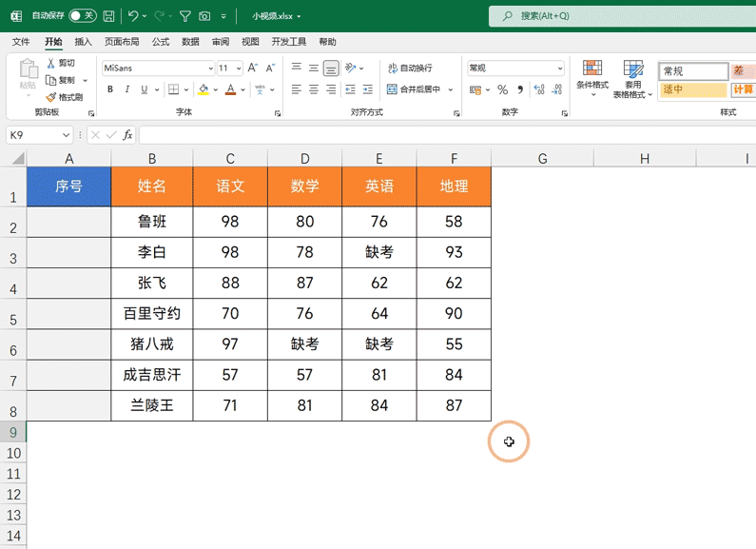Image resolution: width=756 pixels, height=549 pixels.
Task: Switch to the 数据 ribbon tab
Action: [190, 42]
